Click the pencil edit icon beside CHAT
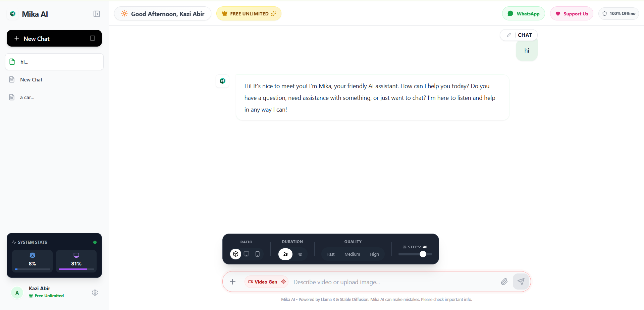644x310 pixels. 509,35
